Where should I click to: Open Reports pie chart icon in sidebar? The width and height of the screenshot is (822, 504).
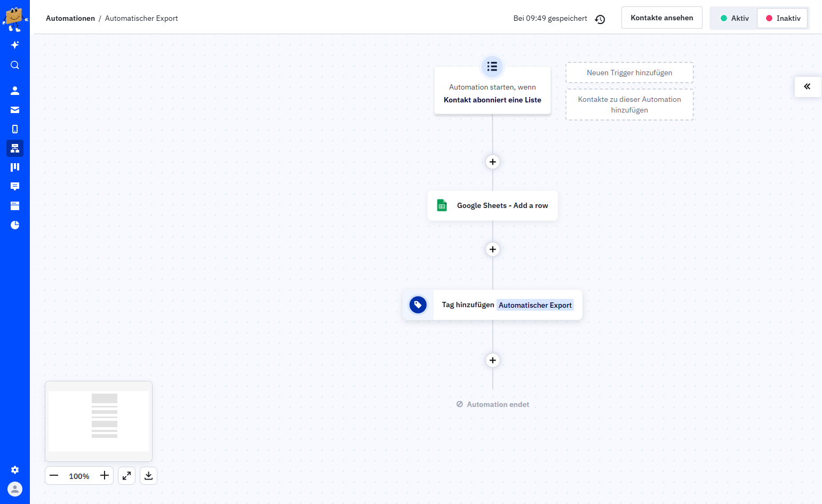pyautogui.click(x=15, y=225)
